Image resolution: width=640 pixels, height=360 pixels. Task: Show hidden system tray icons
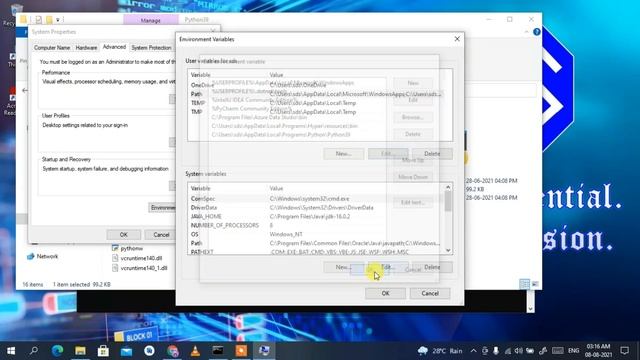click(x=473, y=351)
